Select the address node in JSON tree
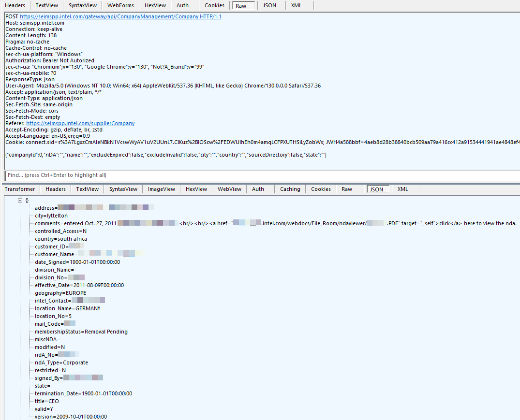 [x=94, y=208]
